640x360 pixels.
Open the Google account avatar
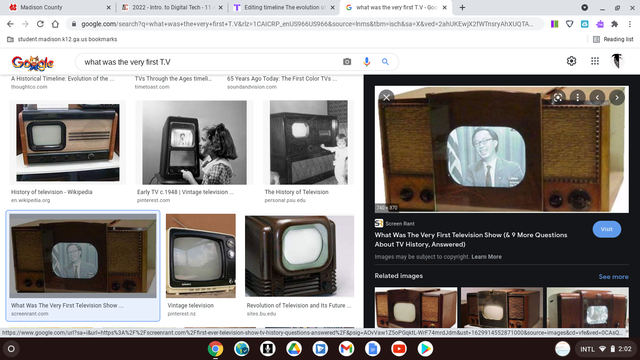pyautogui.click(x=617, y=61)
